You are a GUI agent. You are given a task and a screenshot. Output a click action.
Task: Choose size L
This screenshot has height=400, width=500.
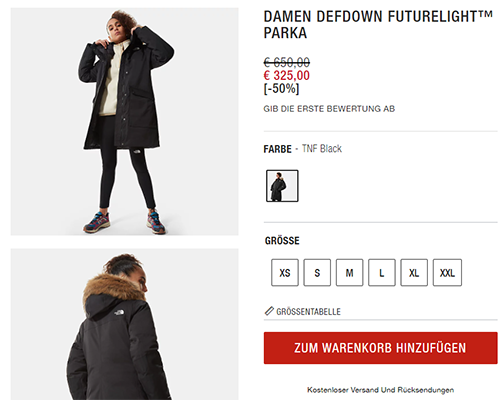[x=382, y=273]
